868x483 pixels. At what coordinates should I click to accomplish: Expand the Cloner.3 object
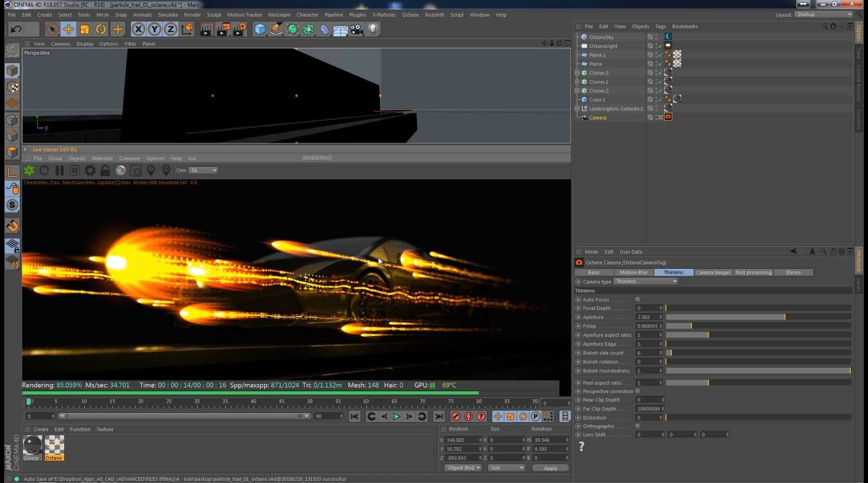[x=577, y=73]
